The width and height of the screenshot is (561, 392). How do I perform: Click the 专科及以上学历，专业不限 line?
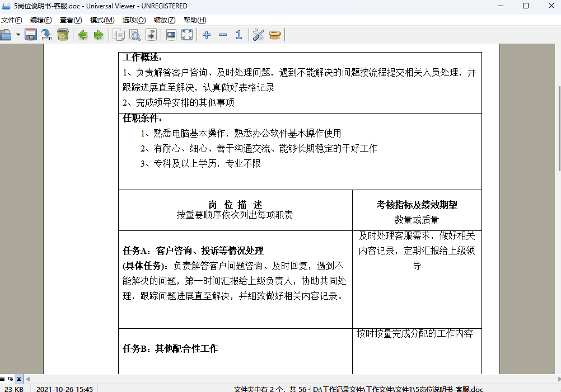pyautogui.click(x=200, y=164)
